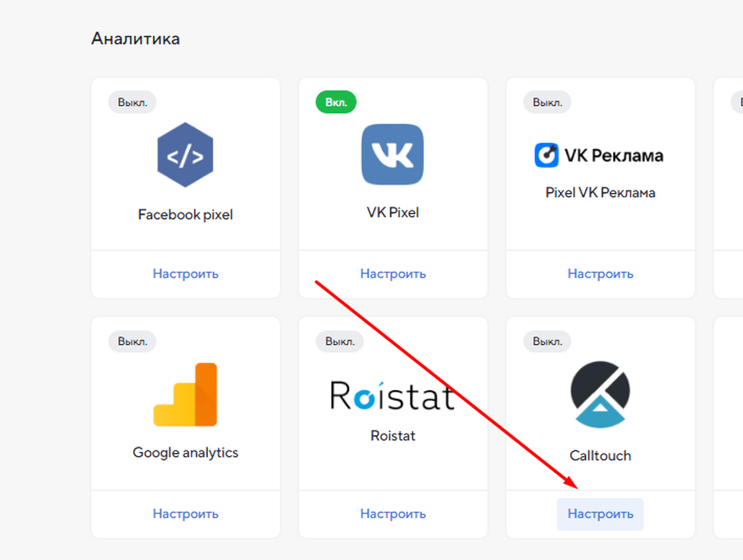Click the Calltouch round logo

pos(600,394)
